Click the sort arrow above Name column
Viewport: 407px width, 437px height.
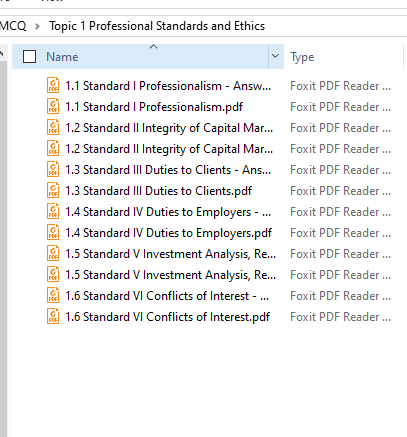coord(153,47)
